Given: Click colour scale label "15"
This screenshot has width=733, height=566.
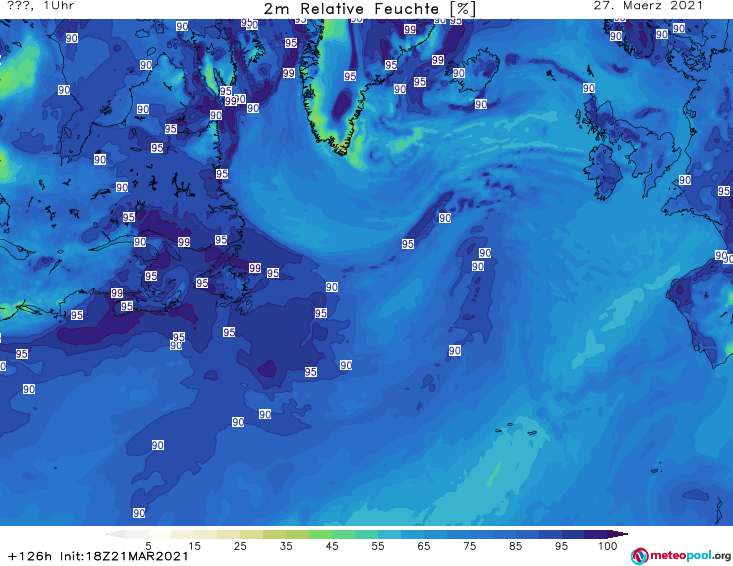Looking at the screenshot, I should point(194,545).
